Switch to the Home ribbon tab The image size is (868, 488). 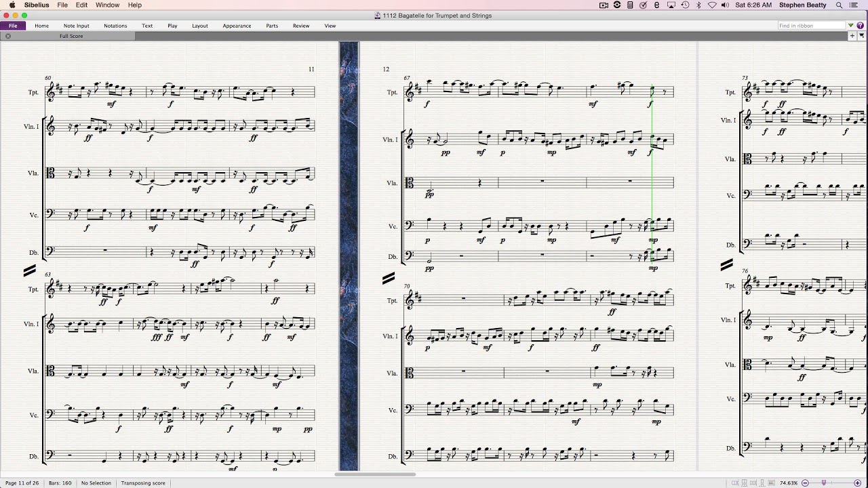[x=42, y=26]
